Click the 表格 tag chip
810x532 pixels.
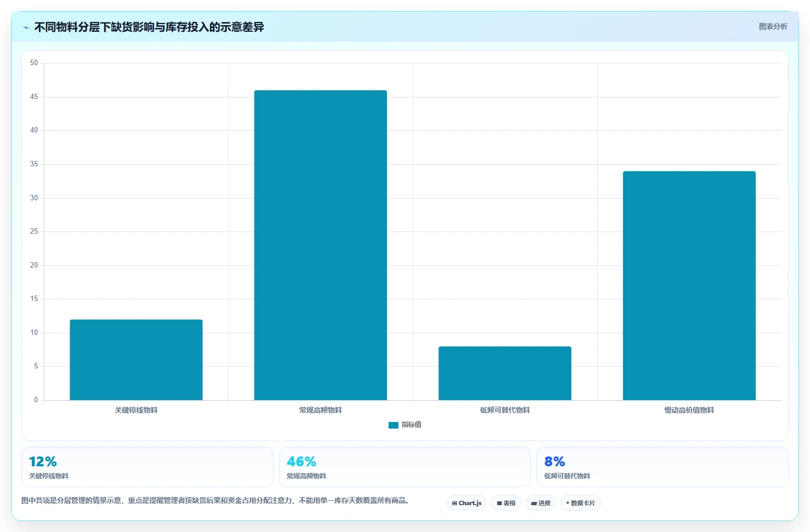506,503
